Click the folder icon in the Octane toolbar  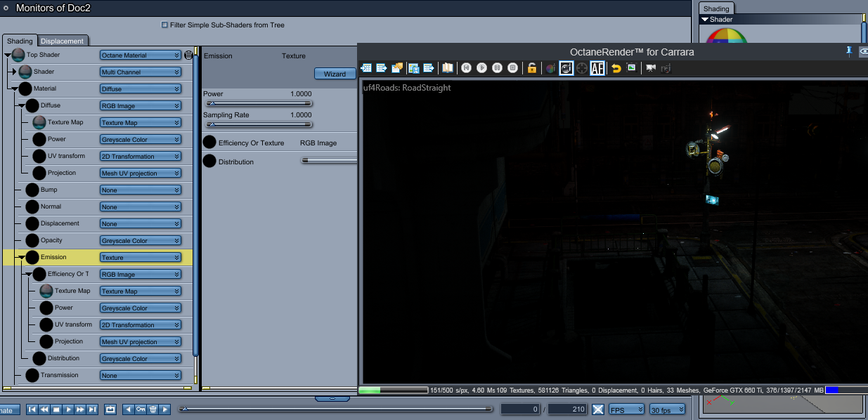397,68
